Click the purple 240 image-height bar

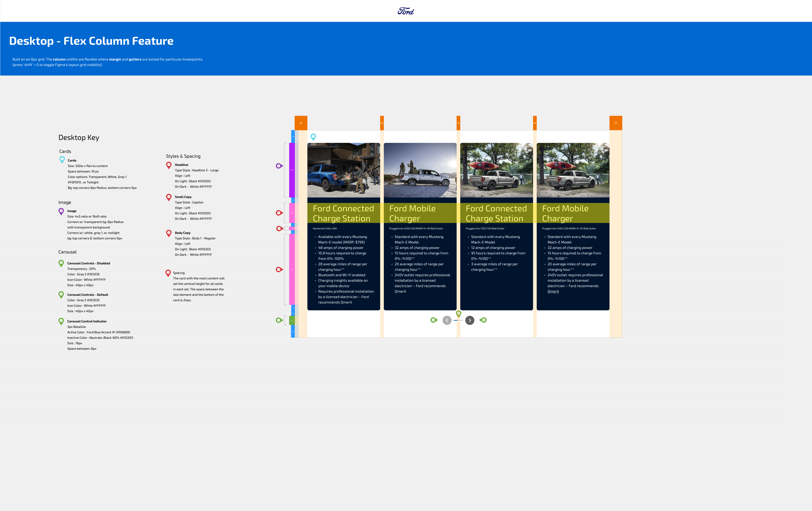tap(292, 170)
